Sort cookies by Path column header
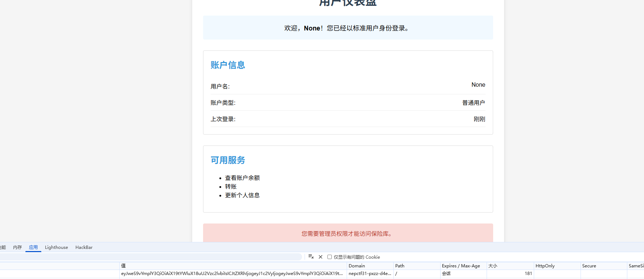Image resolution: width=644 pixels, height=279 pixels. pos(416,266)
